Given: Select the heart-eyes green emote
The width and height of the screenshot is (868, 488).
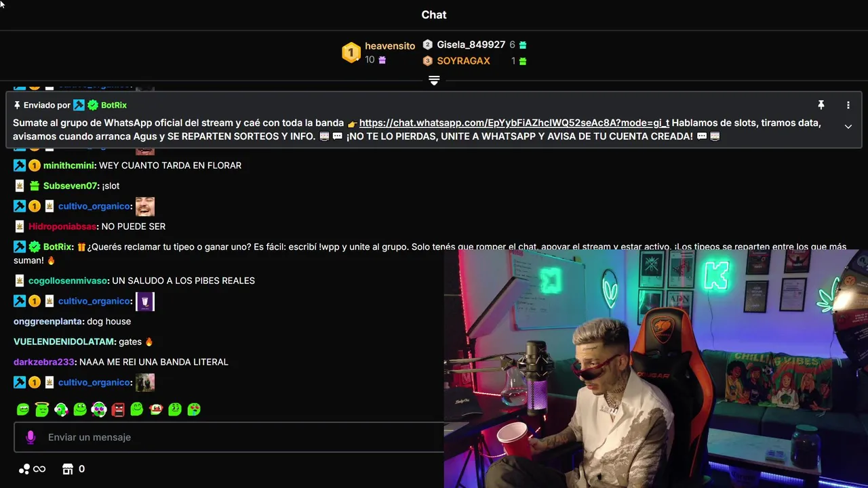Looking at the screenshot, I should pos(194,409).
